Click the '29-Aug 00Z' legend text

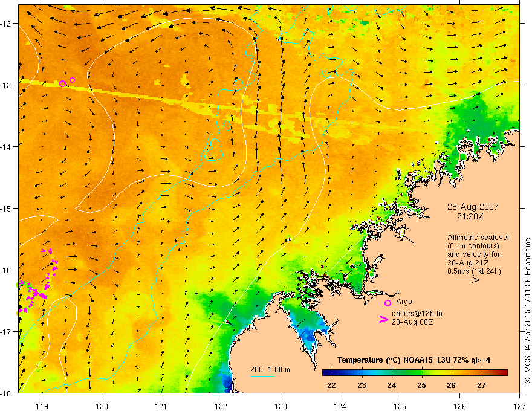point(412,322)
